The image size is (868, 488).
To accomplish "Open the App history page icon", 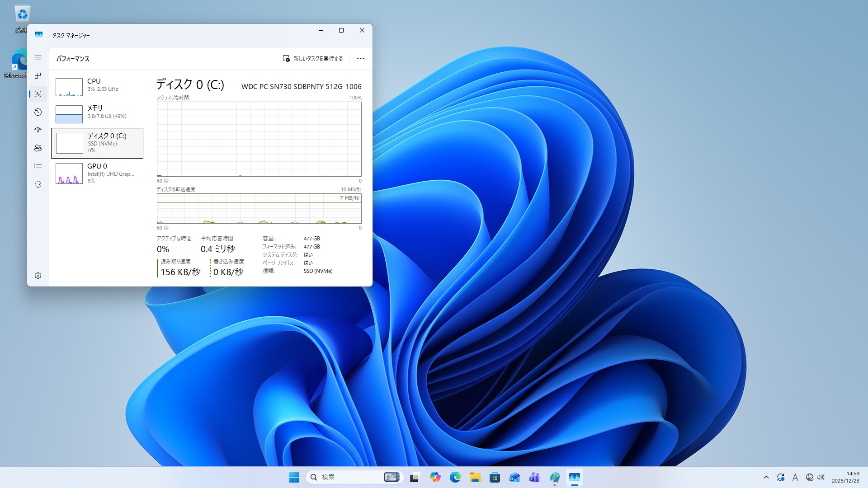I will (x=38, y=112).
